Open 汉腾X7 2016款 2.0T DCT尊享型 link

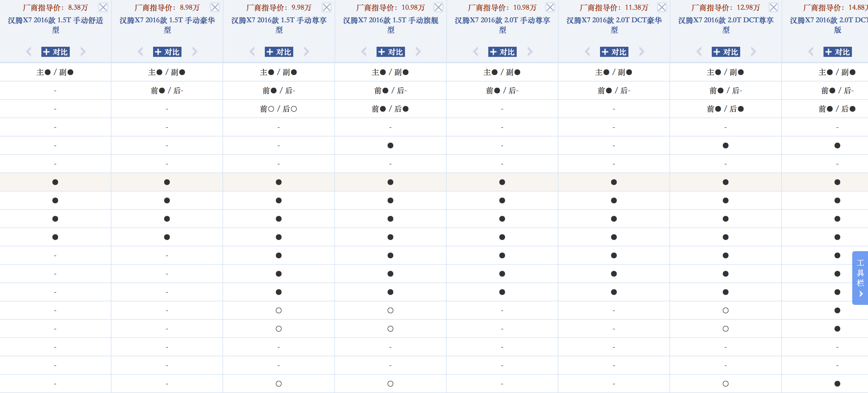(726, 25)
